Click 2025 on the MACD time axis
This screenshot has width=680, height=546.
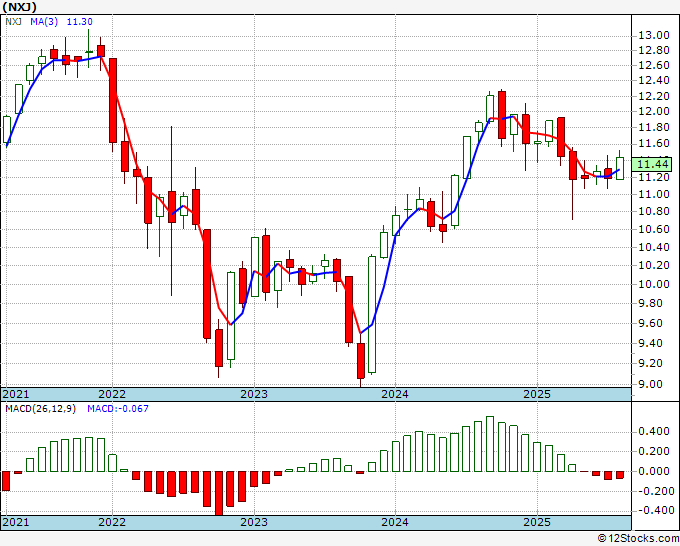[x=537, y=522]
